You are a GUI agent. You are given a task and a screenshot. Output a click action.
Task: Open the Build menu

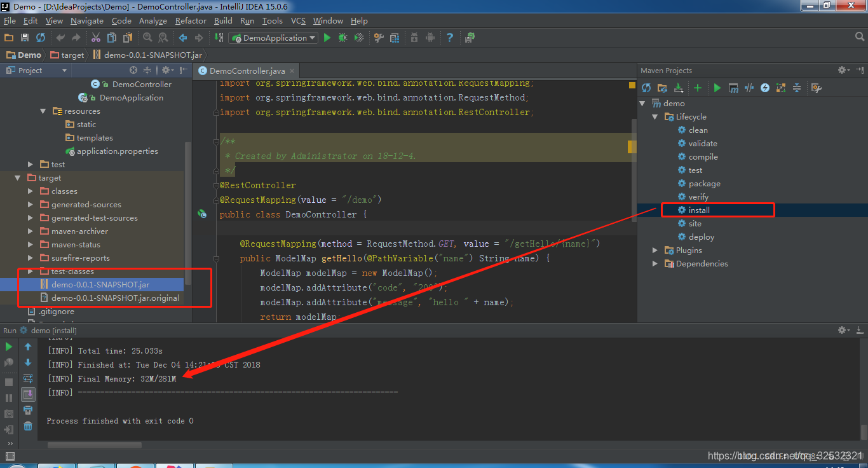223,21
